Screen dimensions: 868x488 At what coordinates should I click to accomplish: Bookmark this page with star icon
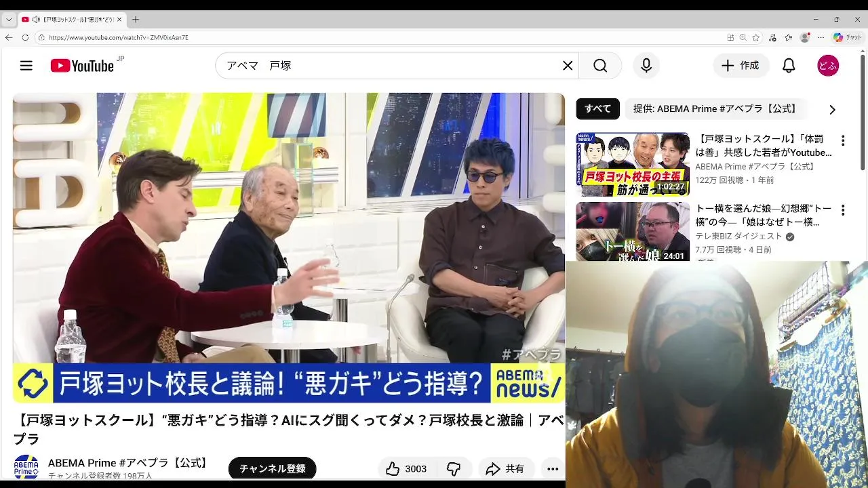(756, 37)
